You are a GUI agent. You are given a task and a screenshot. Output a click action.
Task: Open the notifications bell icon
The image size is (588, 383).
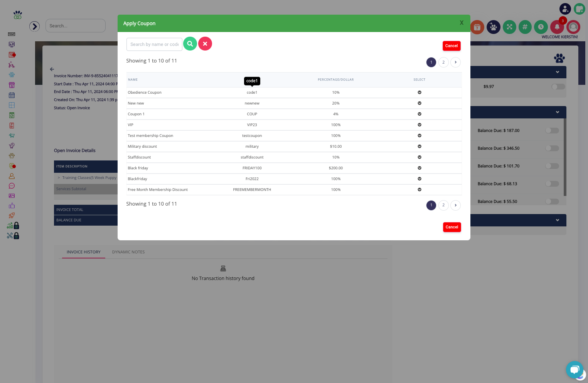[x=557, y=27]
